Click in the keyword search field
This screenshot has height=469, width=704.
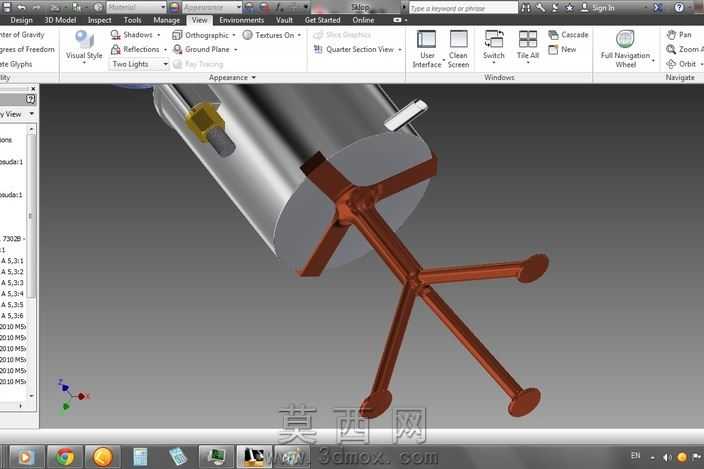(463, 8)
